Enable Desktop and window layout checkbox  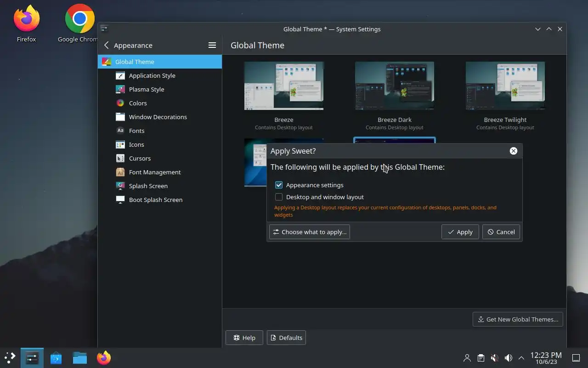point(279,197)
